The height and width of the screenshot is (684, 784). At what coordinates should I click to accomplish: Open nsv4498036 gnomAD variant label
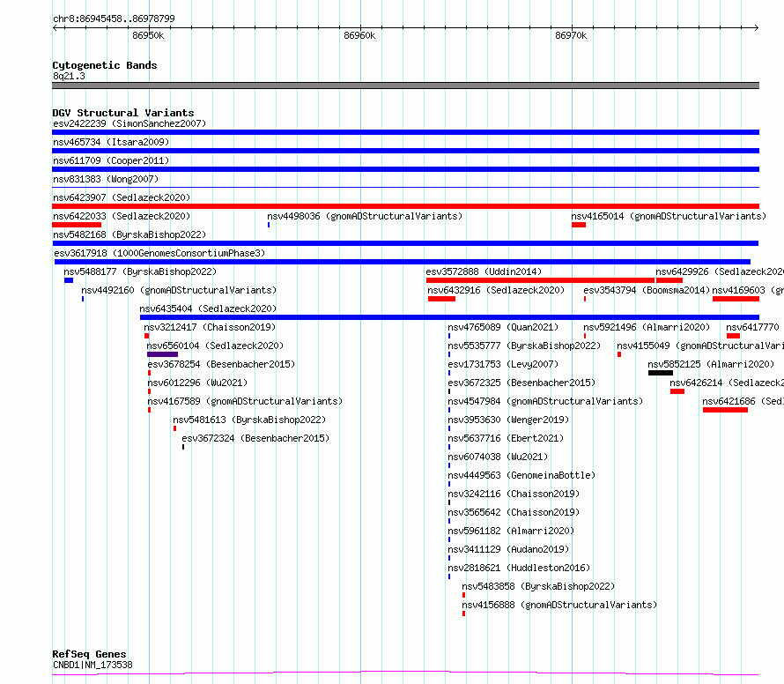coord(365,216)
